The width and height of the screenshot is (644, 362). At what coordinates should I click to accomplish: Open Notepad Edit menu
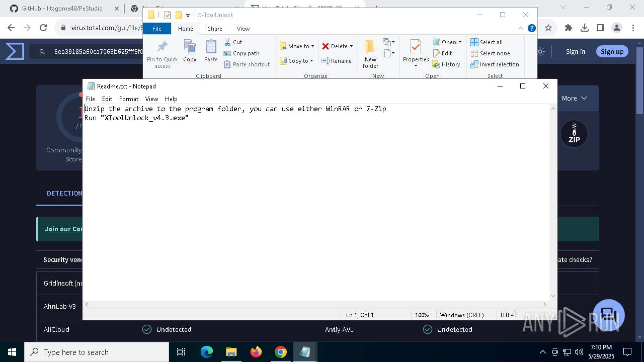[107, 99]
